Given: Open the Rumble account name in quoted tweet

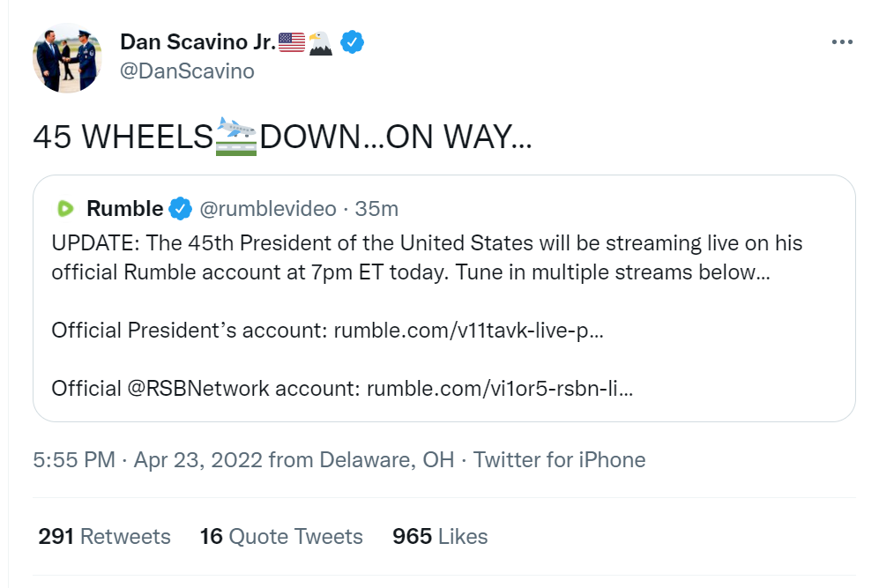Looking at the screenshot, I should coord(124,209).
